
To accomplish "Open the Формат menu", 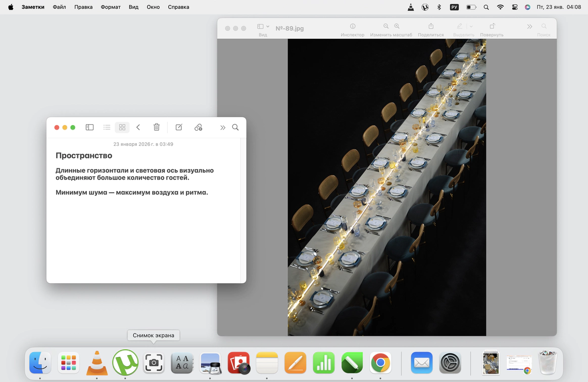I will coord(111,7).
